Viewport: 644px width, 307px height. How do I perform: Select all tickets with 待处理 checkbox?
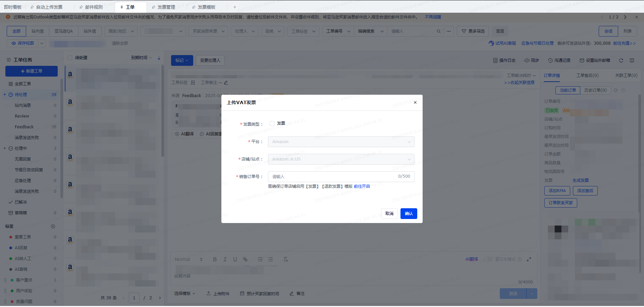coord(70,58)
